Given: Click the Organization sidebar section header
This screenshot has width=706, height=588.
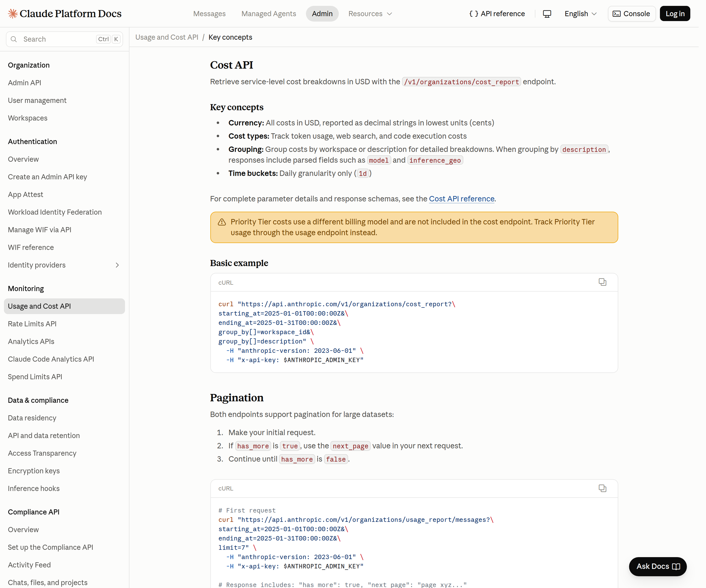Looking at the screenshot, I should pyautogui.click(x=29, y=66).
